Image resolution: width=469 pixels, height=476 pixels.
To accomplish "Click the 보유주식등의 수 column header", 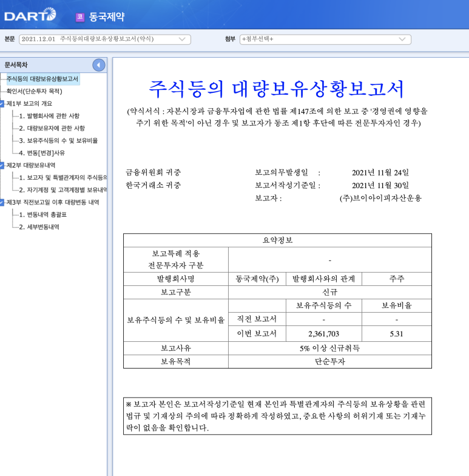I will click(324, 306).
